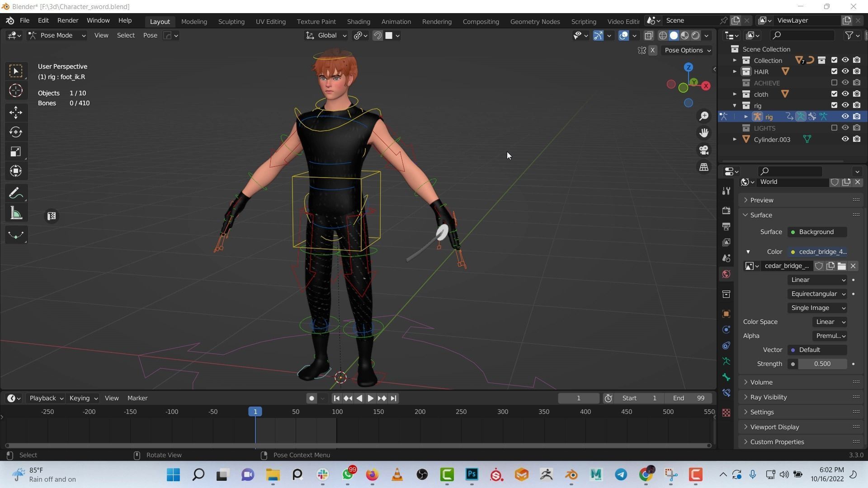Viewport: 868px width, 488px height.
Task: Select the Move tool
Action: tap(16, 113)
